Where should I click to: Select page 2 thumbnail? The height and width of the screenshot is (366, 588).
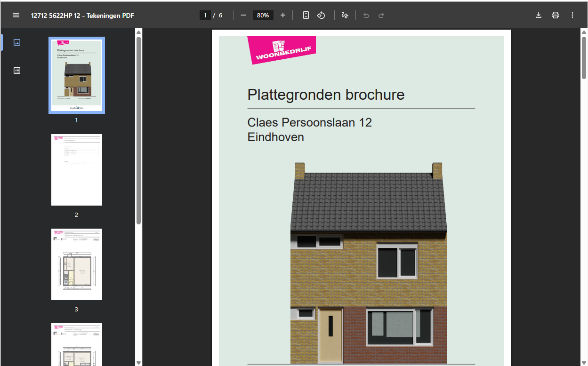76,169
